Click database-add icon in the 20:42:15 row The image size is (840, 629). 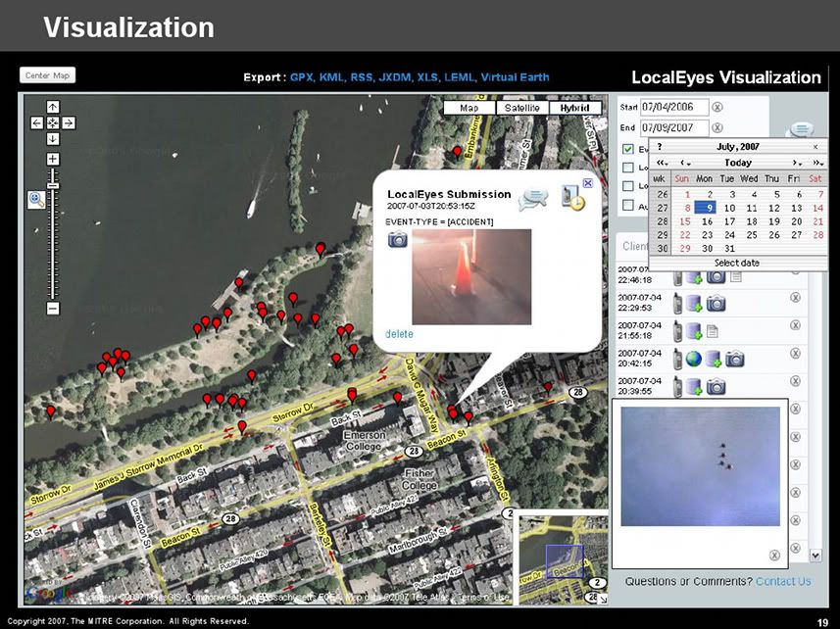(x=713, y=360)
